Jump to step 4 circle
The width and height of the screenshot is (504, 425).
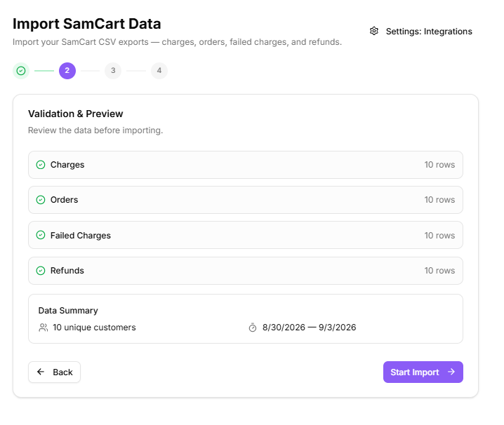coord(159,71)
